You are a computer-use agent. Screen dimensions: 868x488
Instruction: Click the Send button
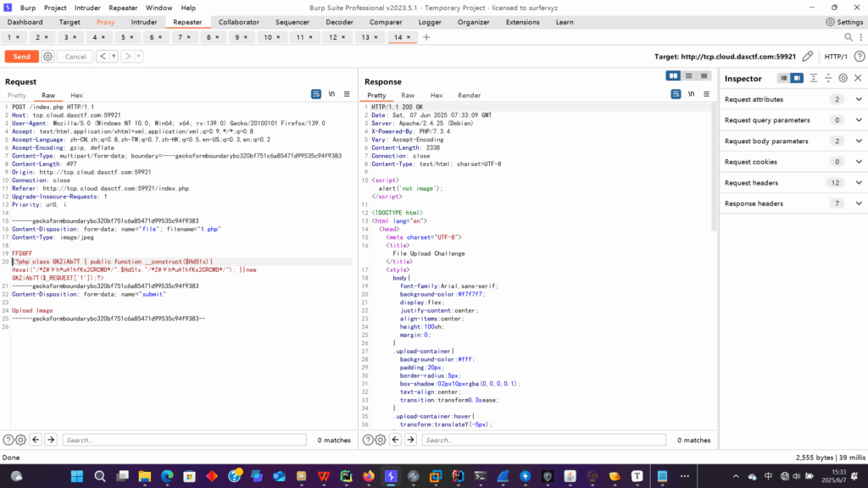pyautogui.click(x=21, y=57)
